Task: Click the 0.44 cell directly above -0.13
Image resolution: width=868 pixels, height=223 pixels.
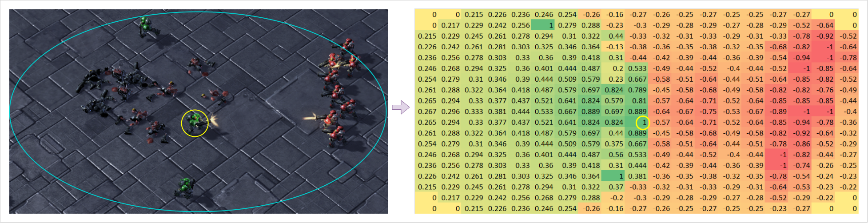Action: 613,36
